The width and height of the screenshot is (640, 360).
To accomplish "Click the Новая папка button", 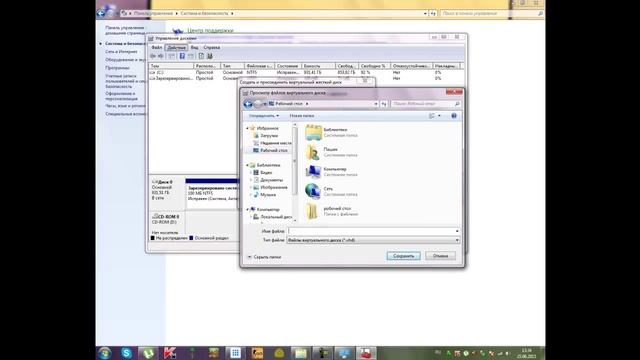I will [302, 116].
